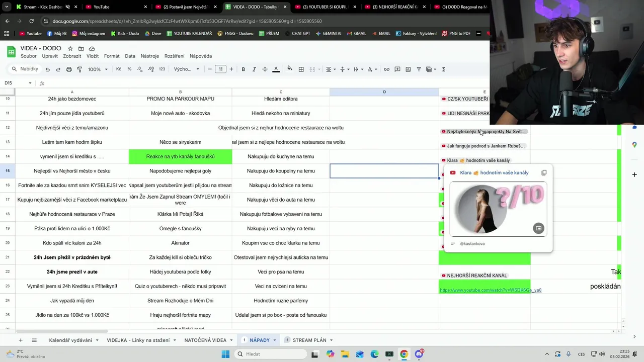Toggle italic formatting
This screenshot has height=362, width=644.
(254, 69)
